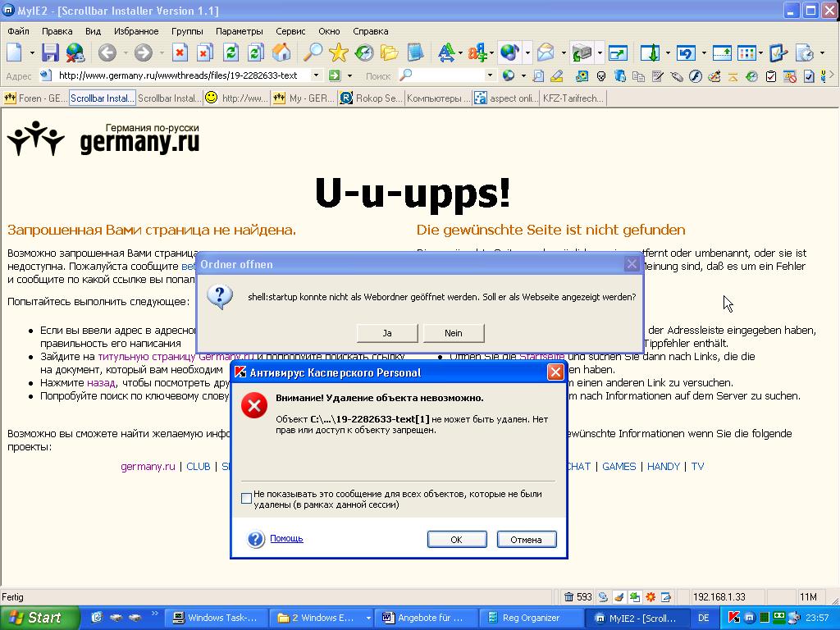Click the green Go arrow button
The width and height of the screenshot is (840, 630).
[335, 75]
